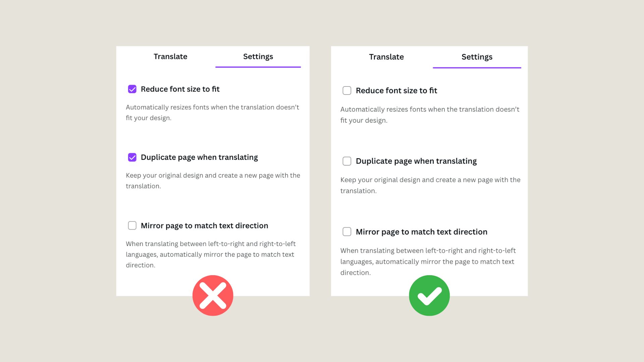This screenshot has height=362, width=644.
Task: Click the label beside the ticked Duplicate page checkbox
Action: 199,157
